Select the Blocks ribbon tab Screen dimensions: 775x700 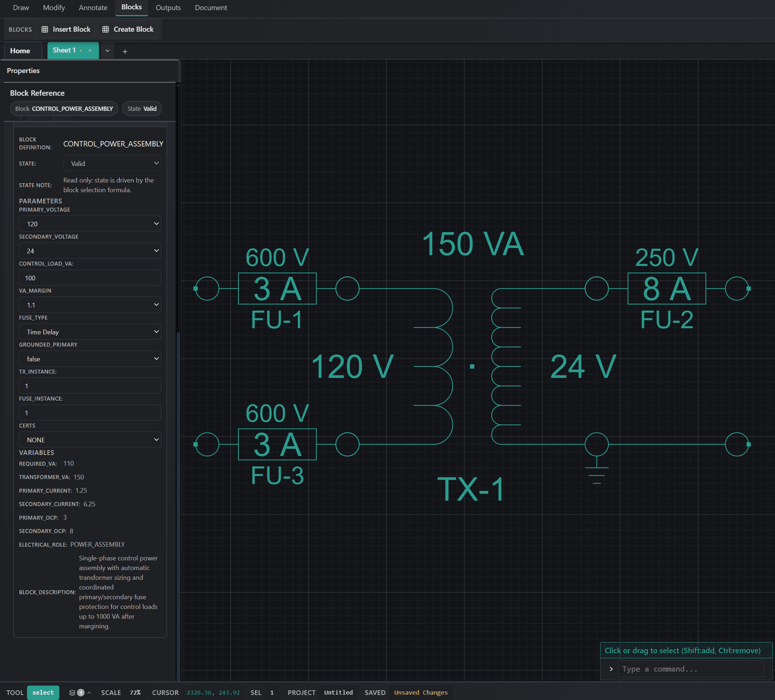[x=131, y=7]
